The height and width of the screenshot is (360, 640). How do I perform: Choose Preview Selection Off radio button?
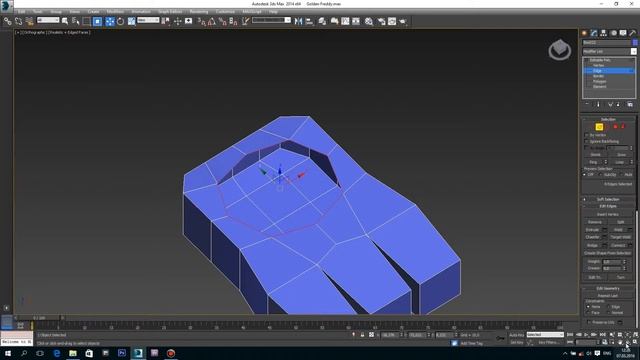pyautogui.click(x=584, y=175)
